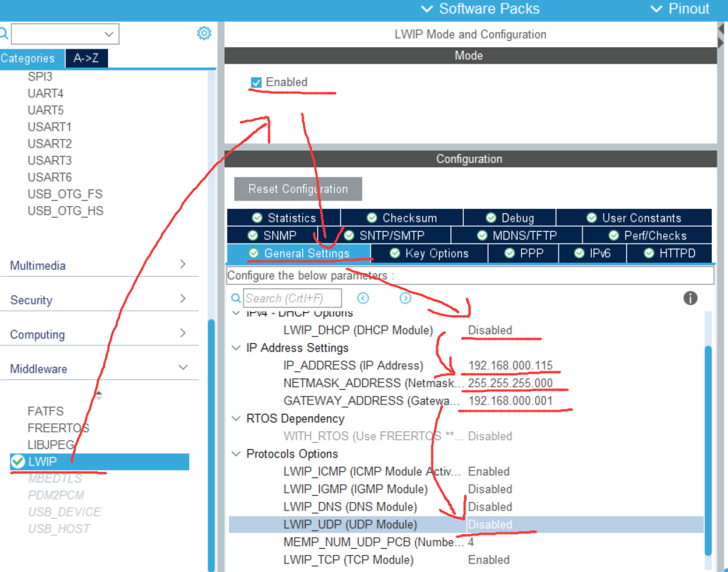The width and height of the screenshot is (728, 572).
Task: Go to next search result arrow
Action: [405, 298]
